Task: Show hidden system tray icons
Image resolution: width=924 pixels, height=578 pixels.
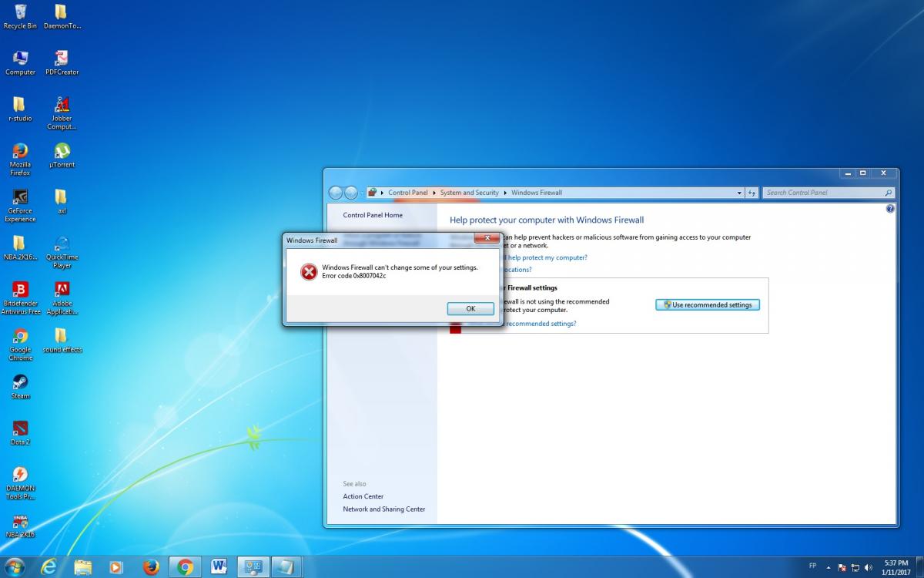Action: (829, 567)
